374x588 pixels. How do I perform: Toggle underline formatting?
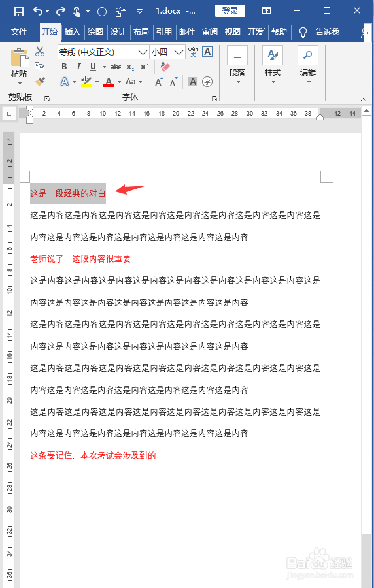[x=93, y=67]
